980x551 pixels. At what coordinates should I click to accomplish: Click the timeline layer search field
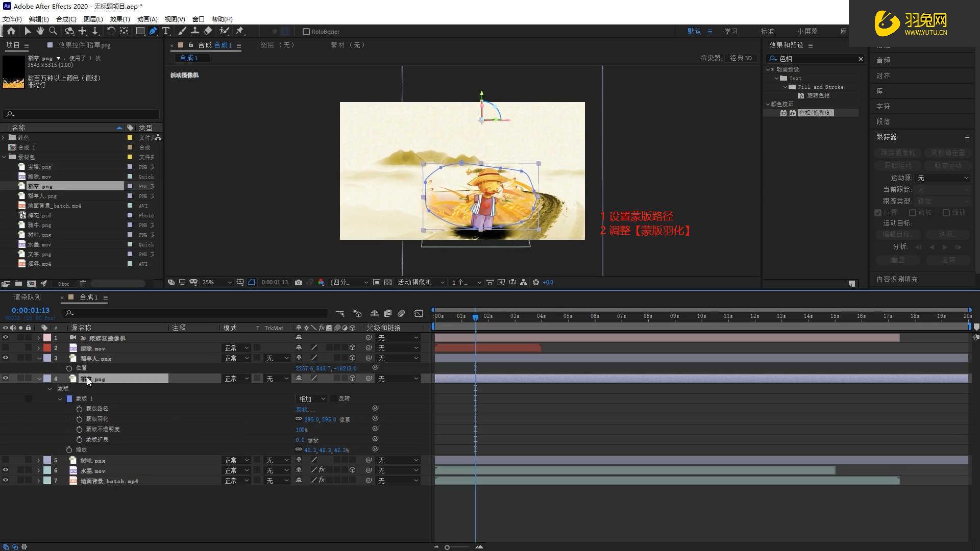click(195, 313)
